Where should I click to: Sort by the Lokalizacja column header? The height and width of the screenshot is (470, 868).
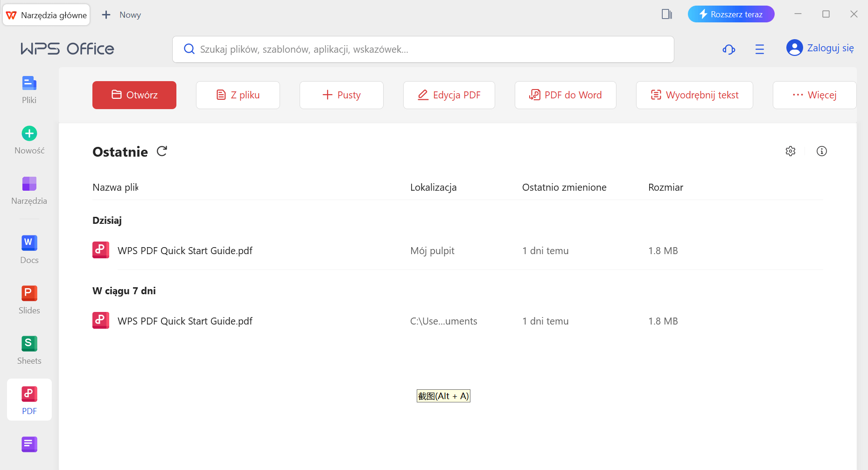tap(434, 187)
